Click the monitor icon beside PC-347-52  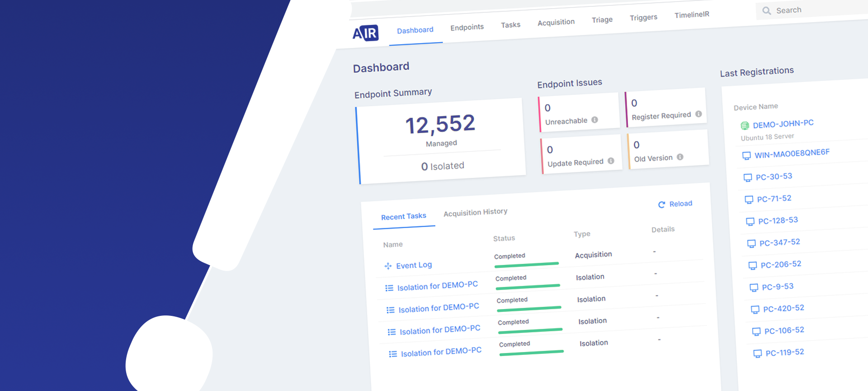[751, 243]
